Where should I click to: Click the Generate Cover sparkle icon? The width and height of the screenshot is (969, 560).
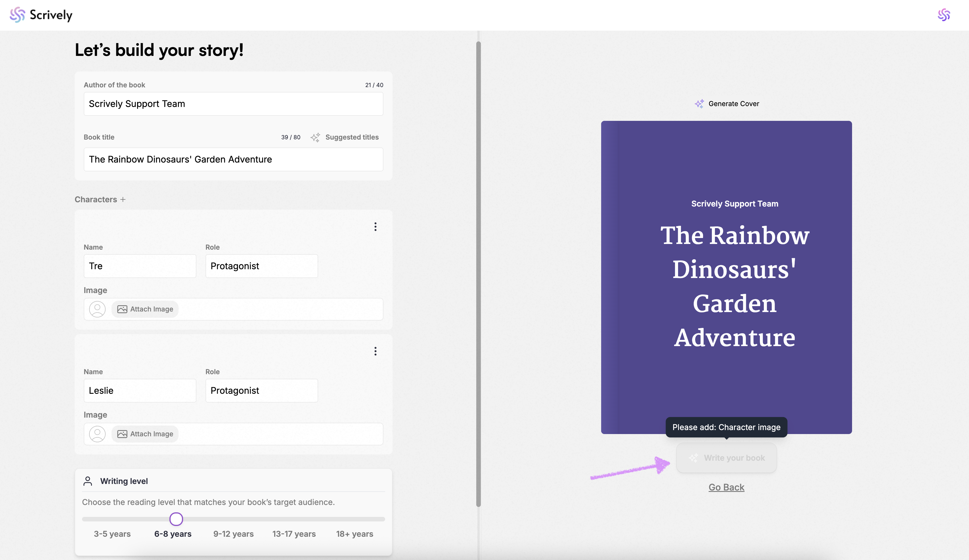tap(699, 103)
